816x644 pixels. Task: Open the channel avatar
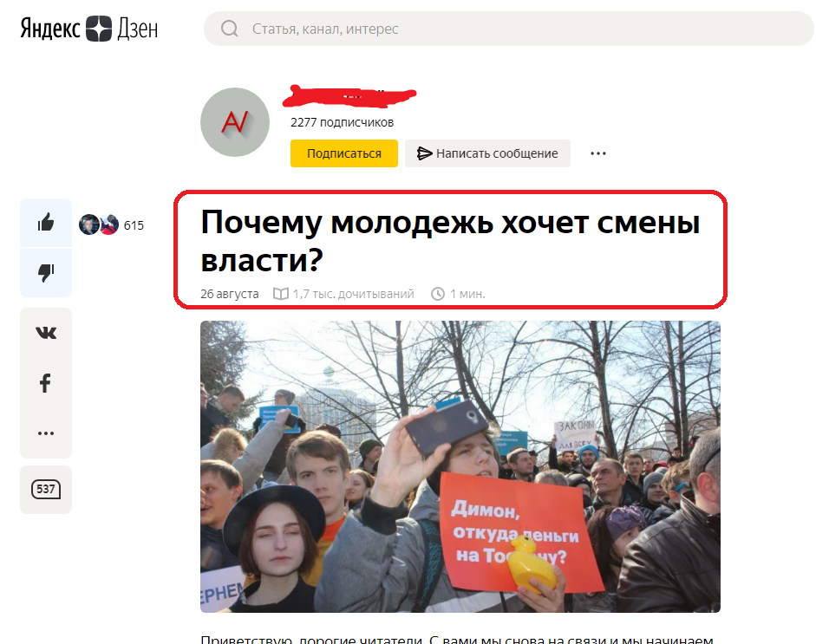[235, 122]
